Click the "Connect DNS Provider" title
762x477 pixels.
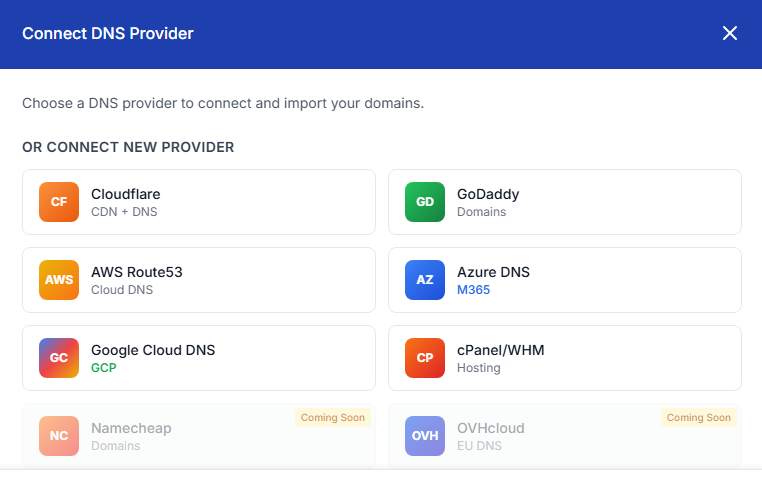(x=108, y=34)
